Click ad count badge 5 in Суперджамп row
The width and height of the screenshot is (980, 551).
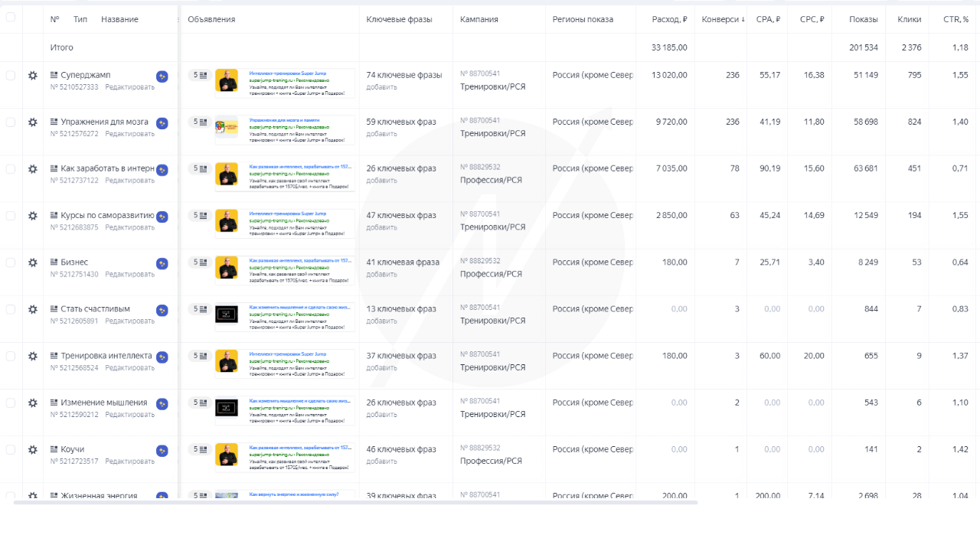[x=200, y=75]
